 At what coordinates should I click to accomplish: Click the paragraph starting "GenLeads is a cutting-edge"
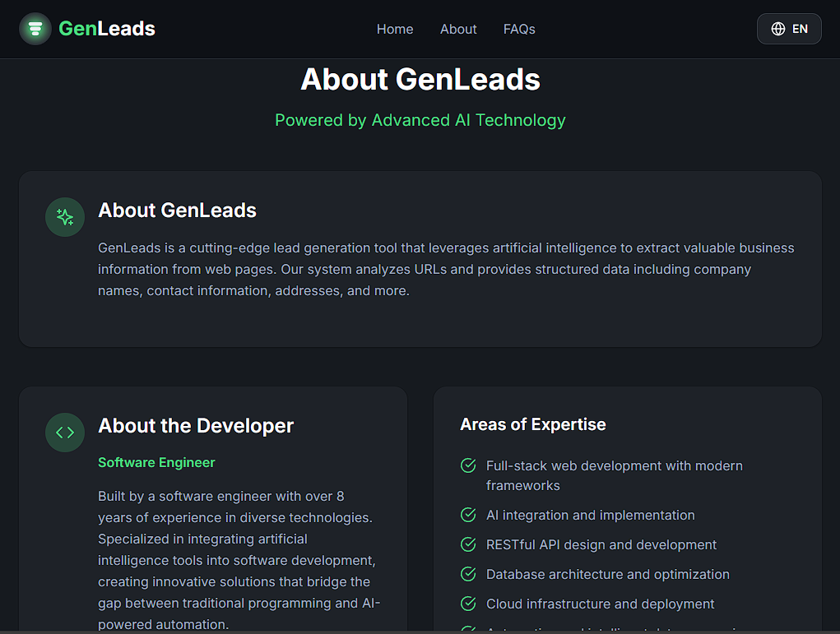(x=446, y=270)
